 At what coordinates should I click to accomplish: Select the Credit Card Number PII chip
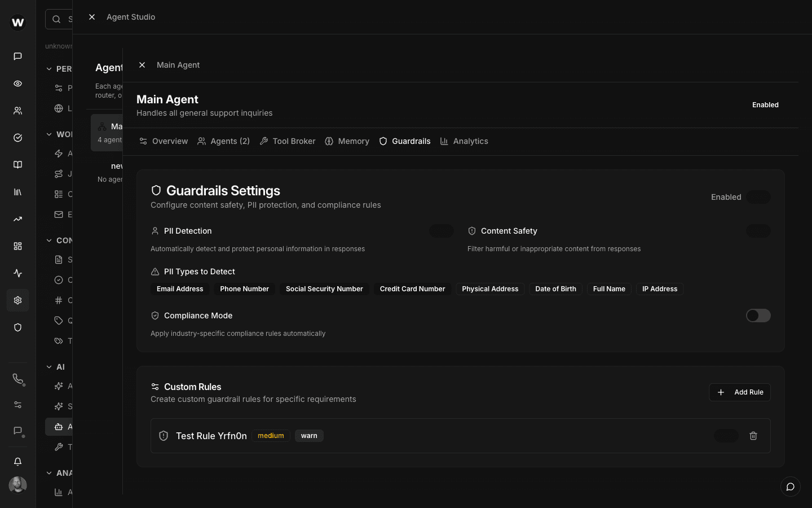pyautogui.click(x=412, y=288)
